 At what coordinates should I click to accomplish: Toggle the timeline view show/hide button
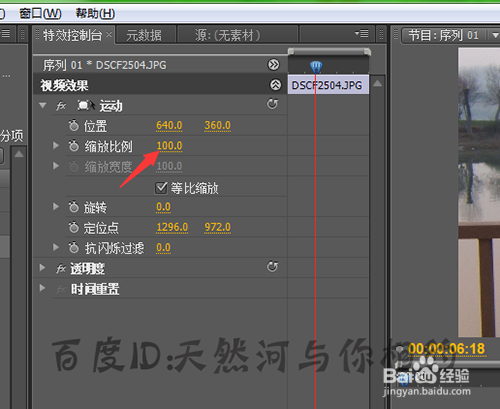point(274,65)
